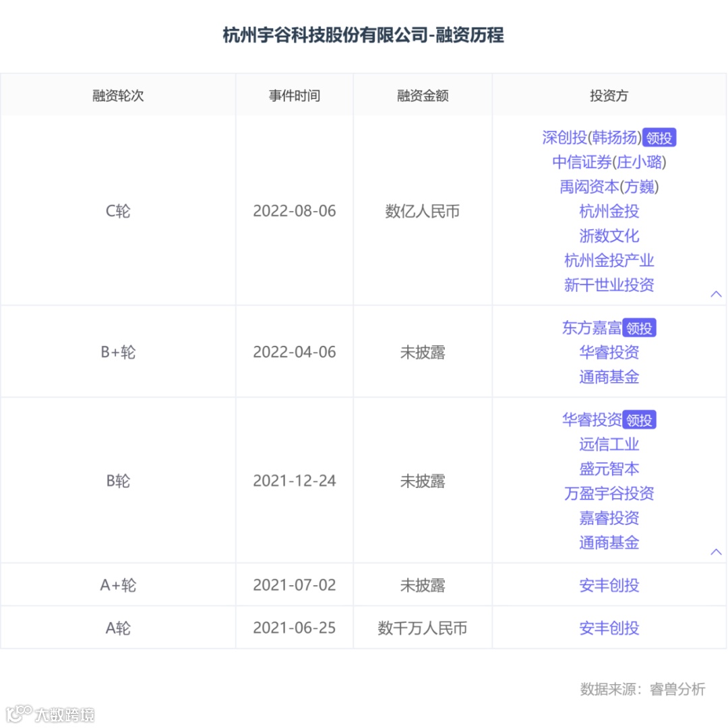This screenshot has width=728, height=728.
Task: Select the A+轮 round cell
Action: click(x=118, y=585)
